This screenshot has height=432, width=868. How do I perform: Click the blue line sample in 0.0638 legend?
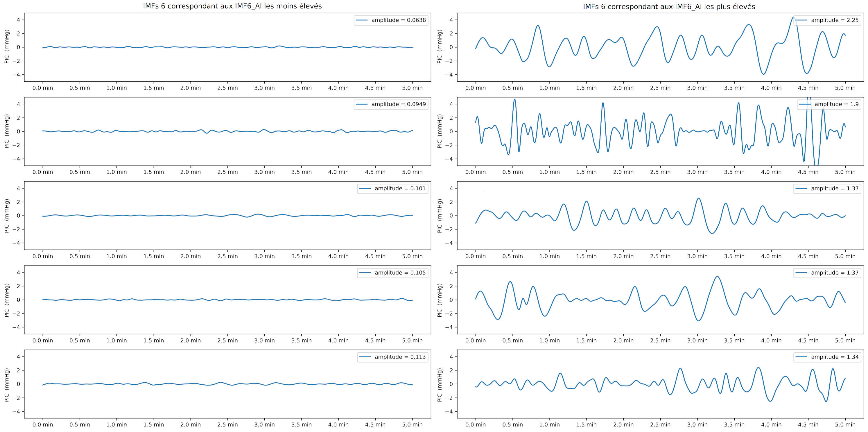click(x=362, y=20)
